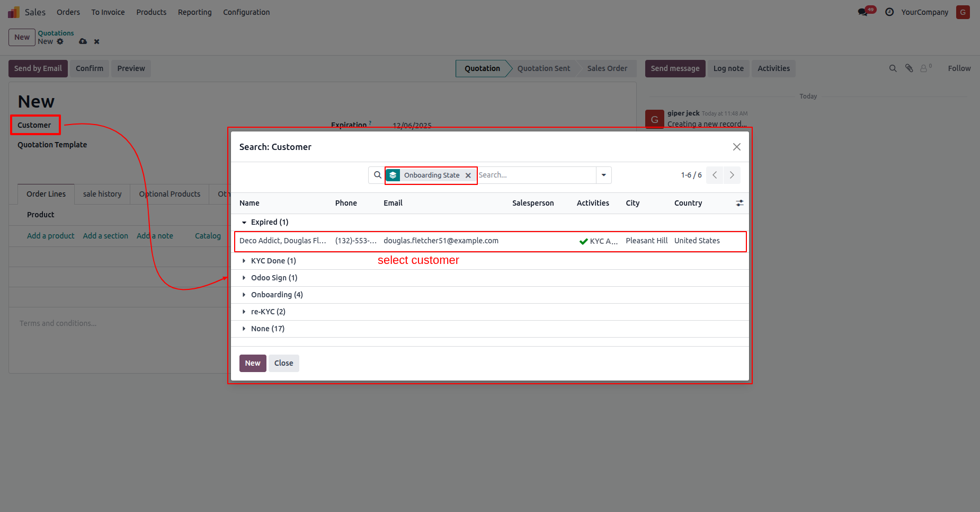
Task: Remove the Onboarding State filter facet
Action: pos(468,175)
